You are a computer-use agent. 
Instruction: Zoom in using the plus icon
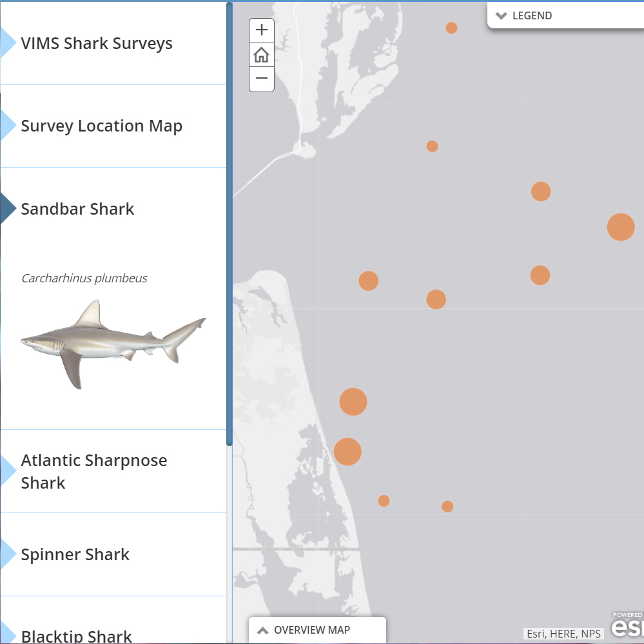(x=261, y=30)
